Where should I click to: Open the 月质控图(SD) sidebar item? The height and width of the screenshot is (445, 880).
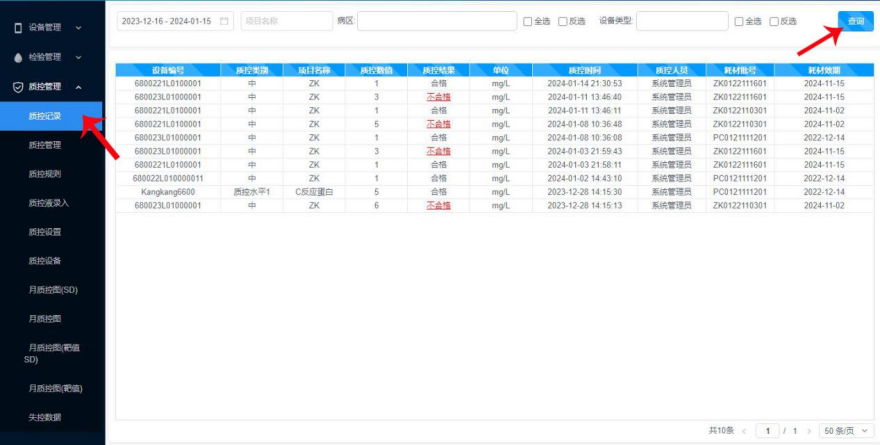click(53, 290)
